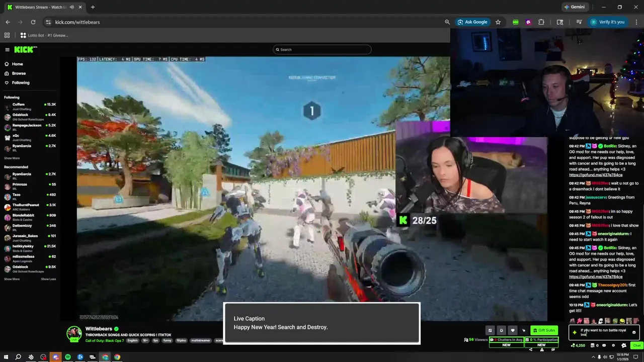This screenshot has height=362, width=644.
Task: Open a new browser tab
Action: click(93, 7)
